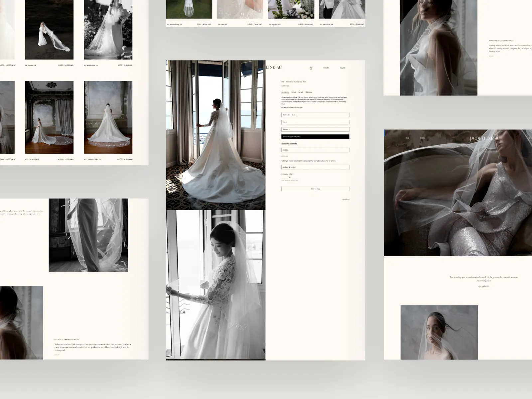Switch to the Length tab

click(x=301, y=92)
